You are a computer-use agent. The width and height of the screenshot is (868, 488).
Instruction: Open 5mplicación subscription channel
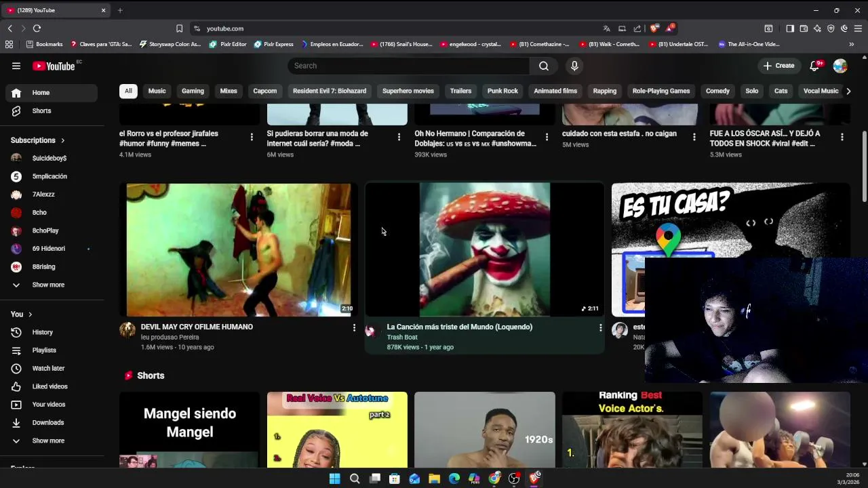coord(52,176)
